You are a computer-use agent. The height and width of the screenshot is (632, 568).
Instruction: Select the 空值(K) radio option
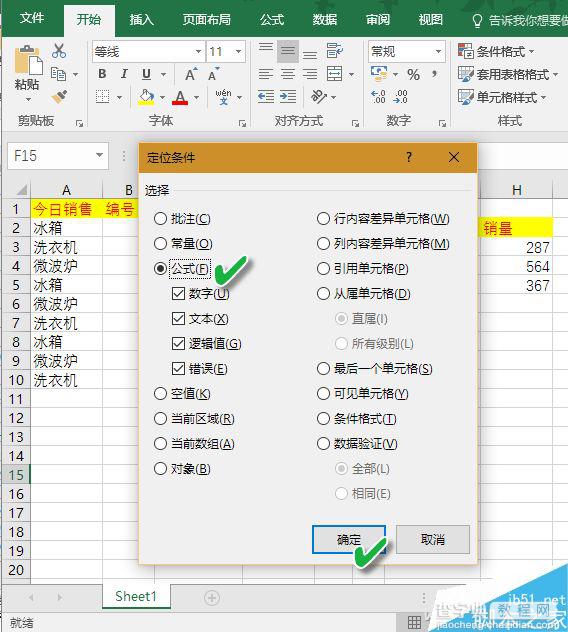(182, 393)
